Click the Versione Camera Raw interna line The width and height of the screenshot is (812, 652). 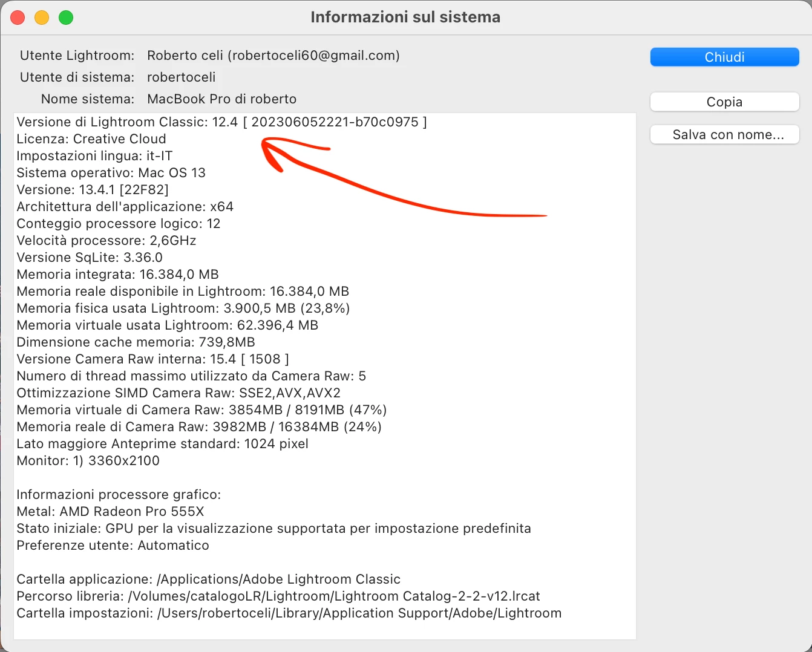[152, 359]
